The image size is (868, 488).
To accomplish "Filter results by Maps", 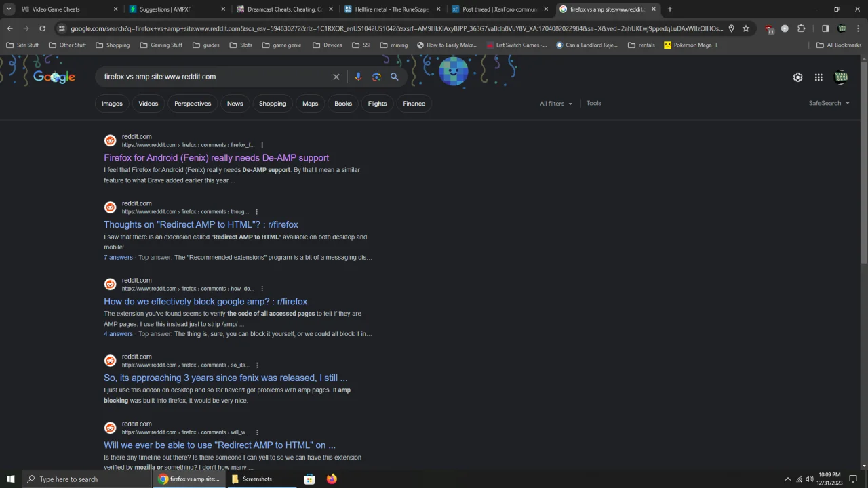I will click(310, 104).
